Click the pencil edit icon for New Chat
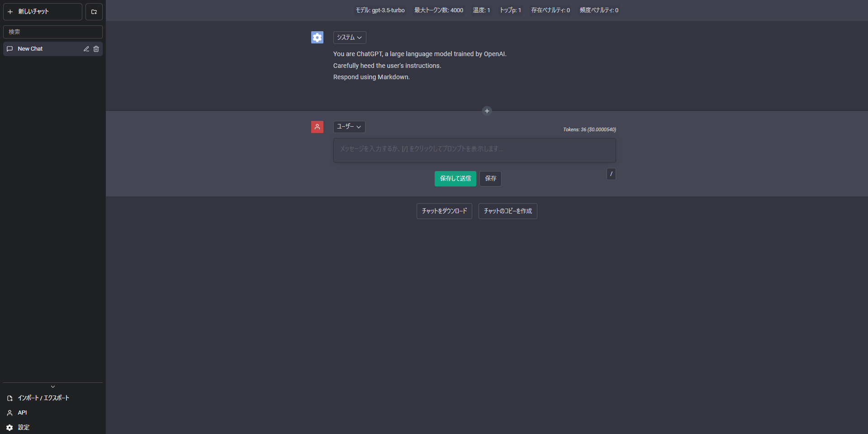 (x=86, y=49)
